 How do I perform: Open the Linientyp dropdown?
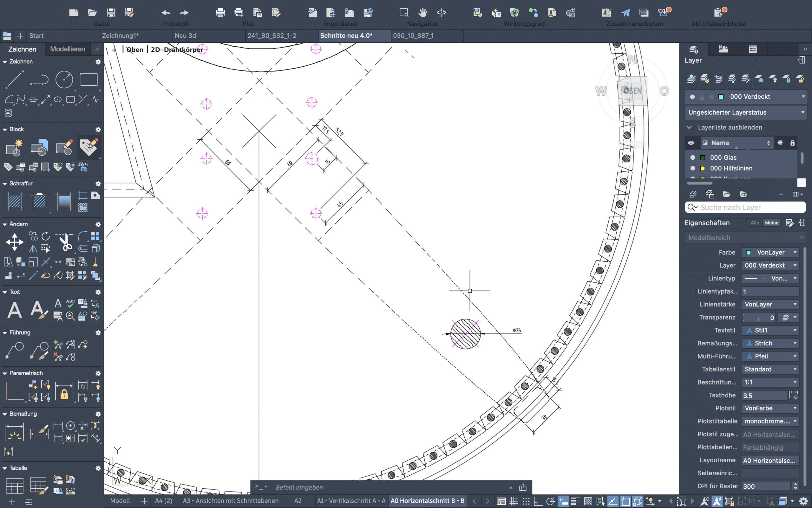coord(770,278)
